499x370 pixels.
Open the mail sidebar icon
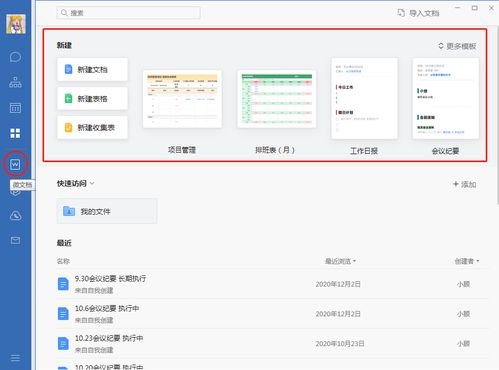click(x=15, y=240)
